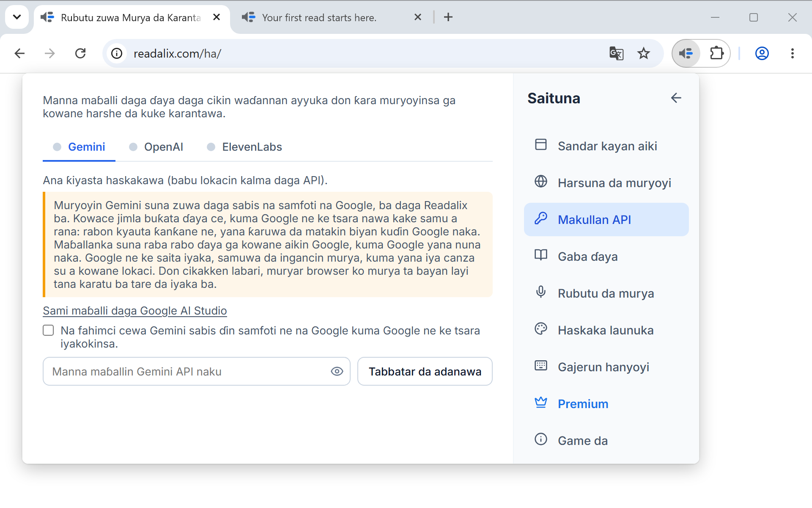Screen dimensions: 812x508
Task: Click Tabbatar da adanawa button
Action: (x=425, y=371)
